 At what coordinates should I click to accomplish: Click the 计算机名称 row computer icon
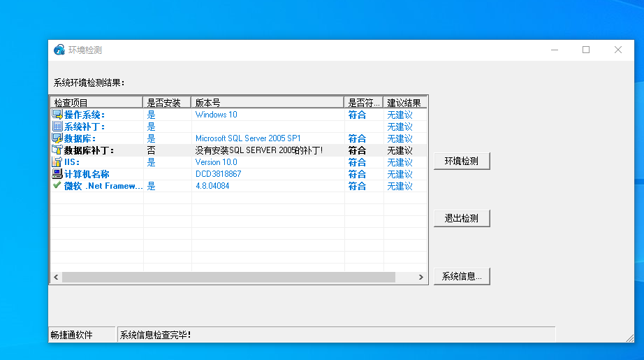point(57,174)
